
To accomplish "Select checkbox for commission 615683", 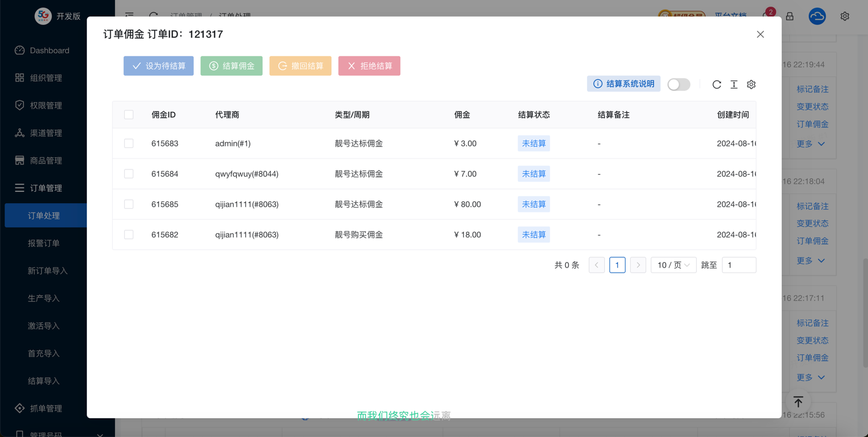I will pyautogui.click(x=129, y=144).
